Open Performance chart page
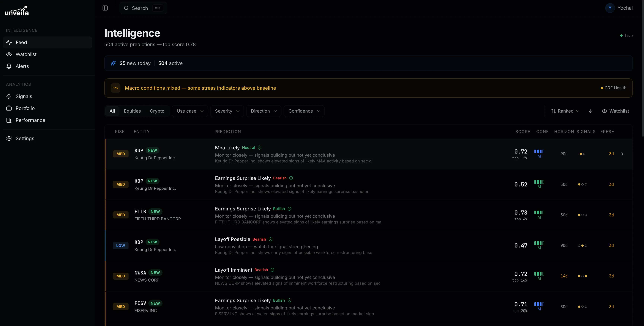Viewport: 644px width, 326px height. [x=30, y=120]
